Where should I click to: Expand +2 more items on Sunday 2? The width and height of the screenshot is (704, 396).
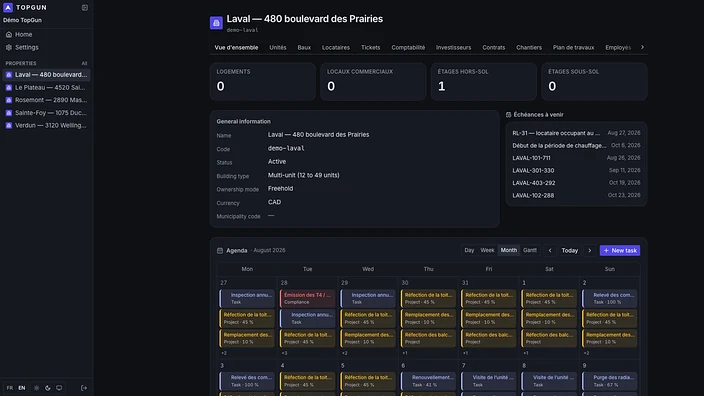tap(586, 353)
